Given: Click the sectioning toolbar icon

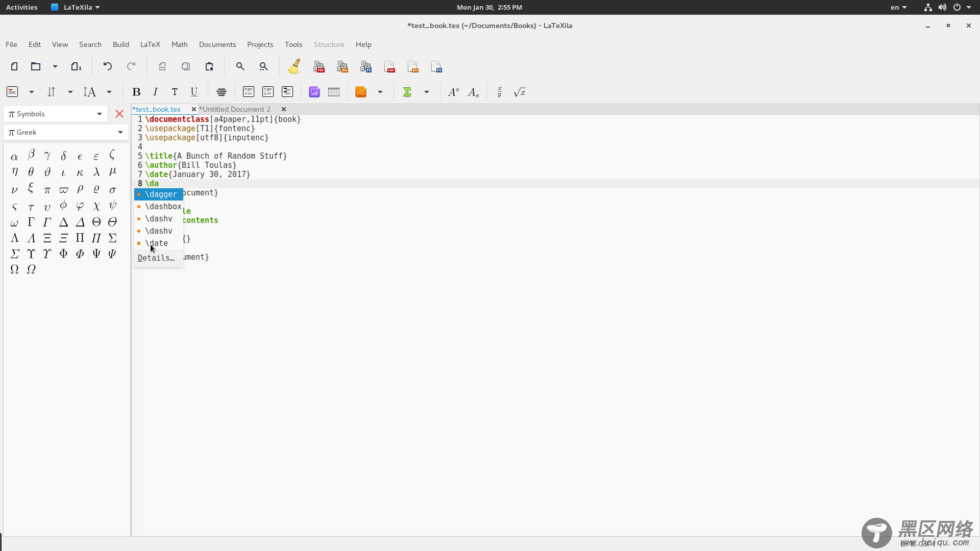Looking at the screenshot, I should point(12,92).
